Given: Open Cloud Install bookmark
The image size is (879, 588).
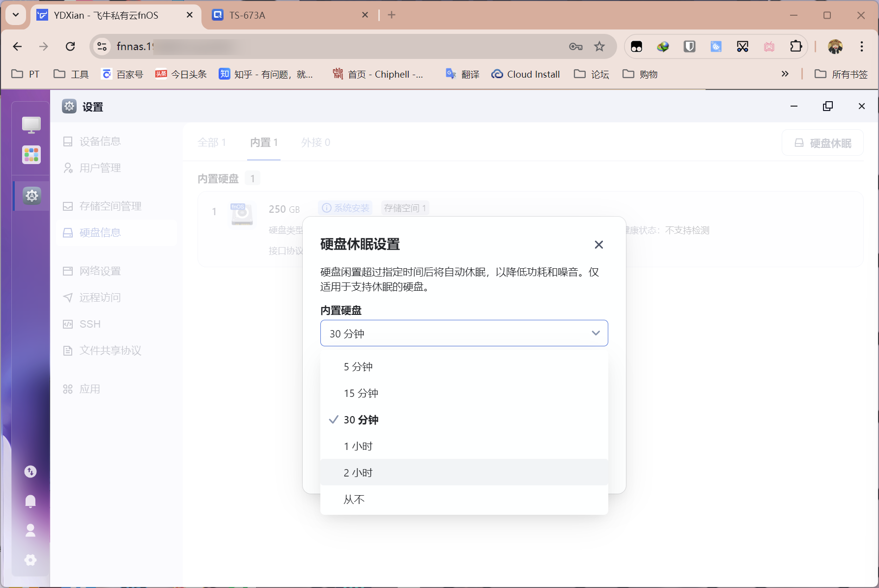Looking at the screenshot, I should click(x=526, y=74).
